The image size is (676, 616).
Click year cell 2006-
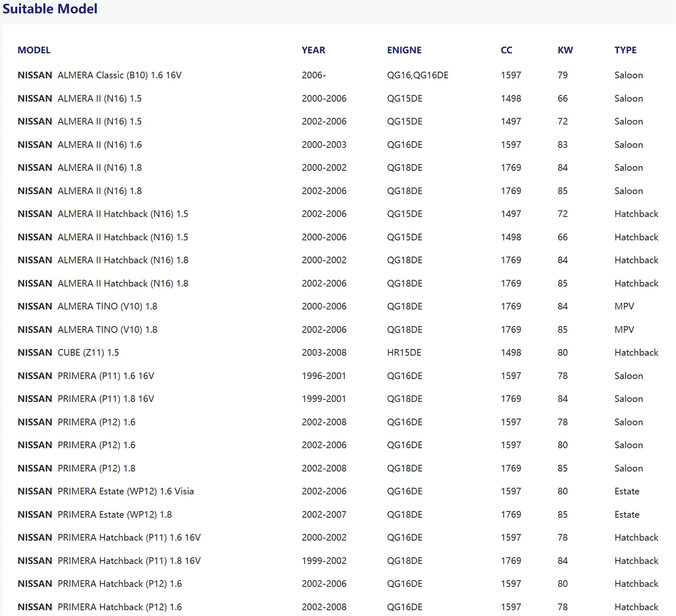coord(314,75)
